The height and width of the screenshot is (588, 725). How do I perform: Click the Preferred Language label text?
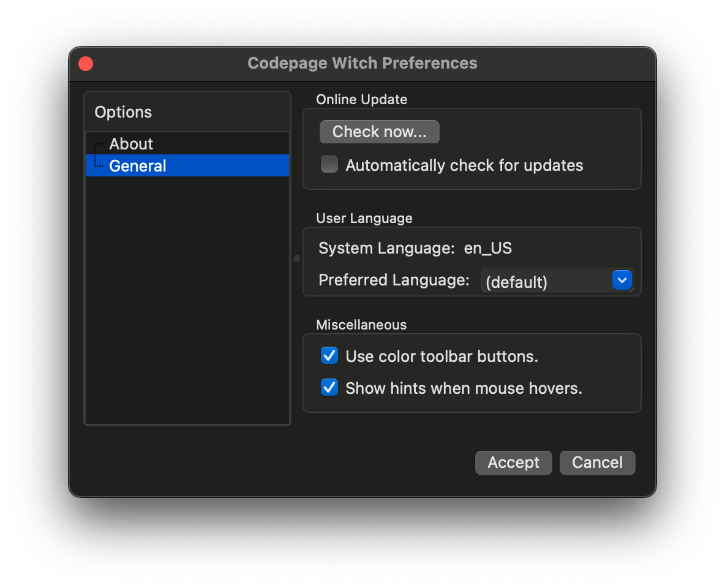point(394,280)
